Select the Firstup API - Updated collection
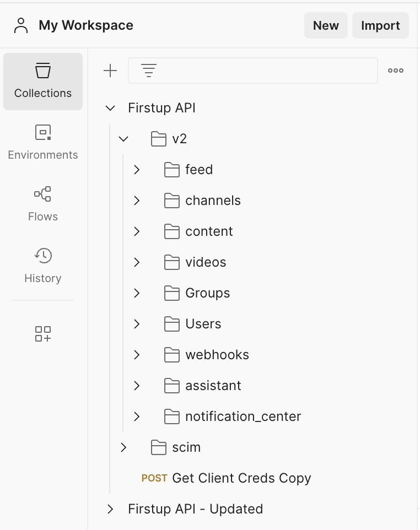This screenshot has height=530, width=420. (196, 509)
